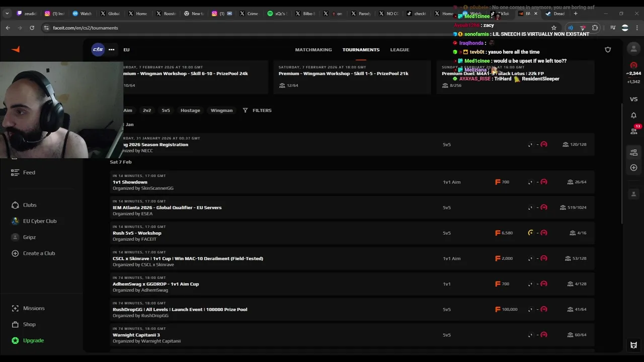Click participants icon in IEM Atlanta row
644x362 pixels.
coord(563,208)
